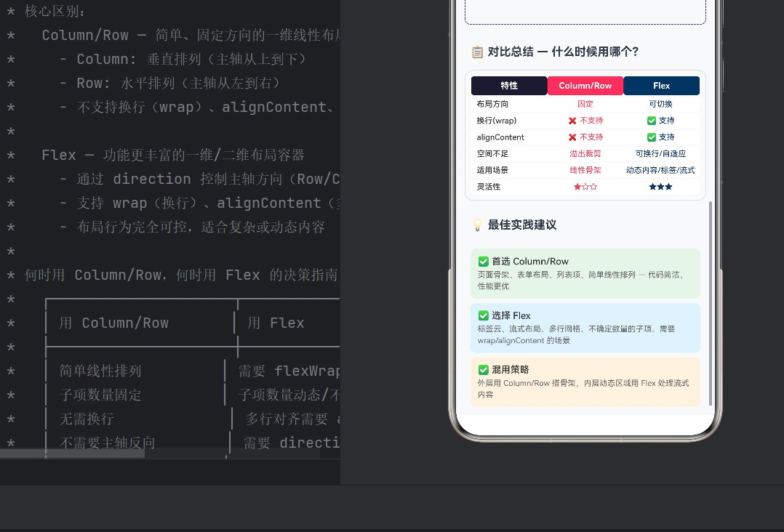This screenshot has width=784, height=532.
Task: Click the 溢出裁剪 table cell
Action: (585, 153)
